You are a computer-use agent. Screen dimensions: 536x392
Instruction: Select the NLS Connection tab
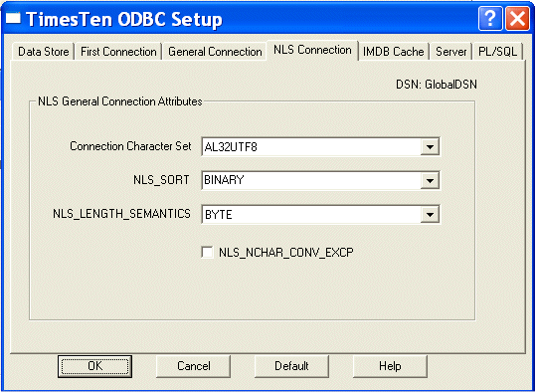tap(312, 50)
